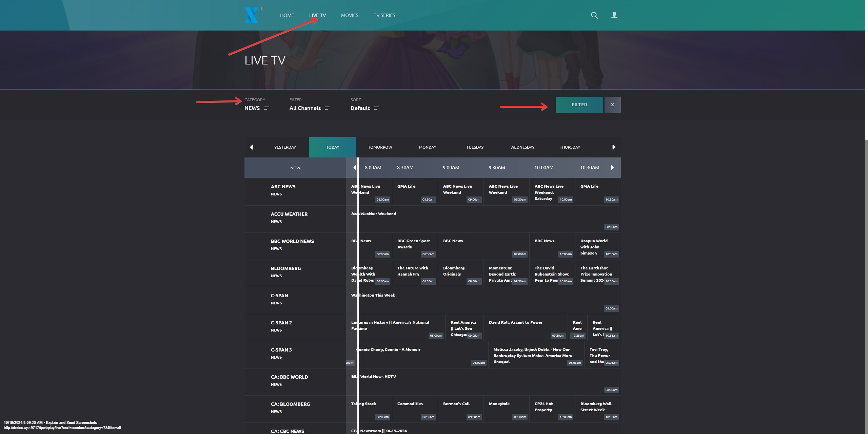Select Bloomberg Wall Street Week program

pos(598,409)
